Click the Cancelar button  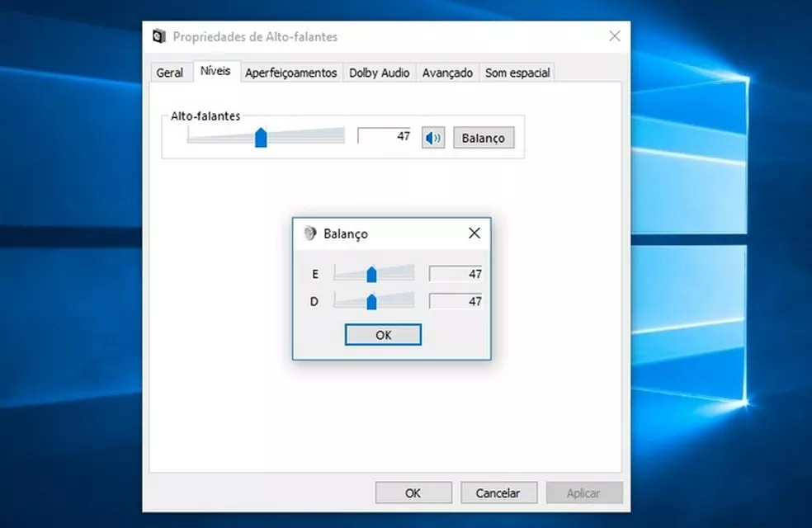click(x=498, y=493)
